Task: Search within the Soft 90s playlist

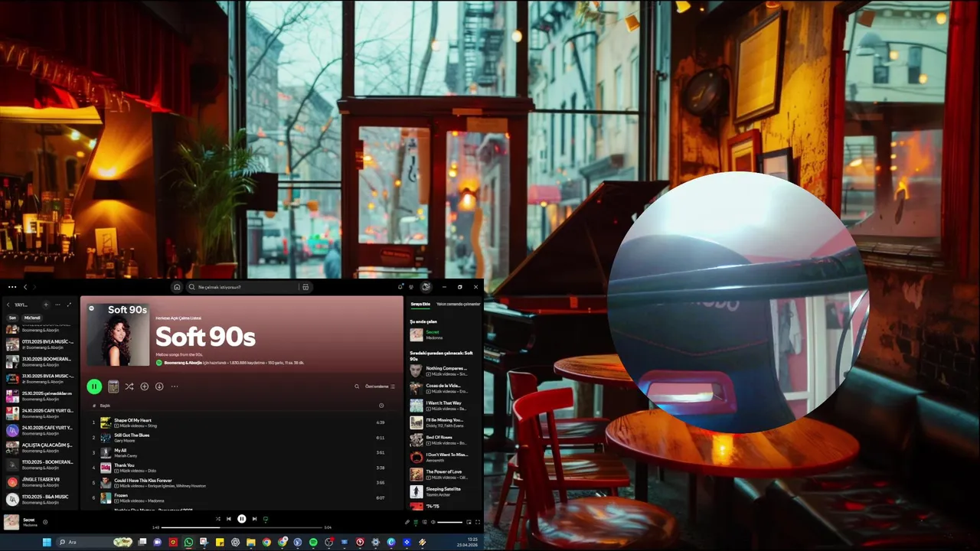Action: coord(357,386)
